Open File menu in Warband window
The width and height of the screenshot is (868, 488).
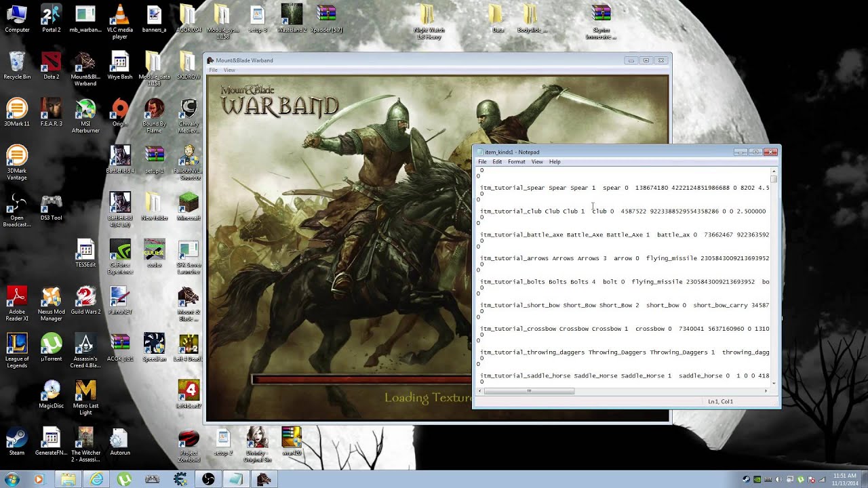click(x=213, y=70)
